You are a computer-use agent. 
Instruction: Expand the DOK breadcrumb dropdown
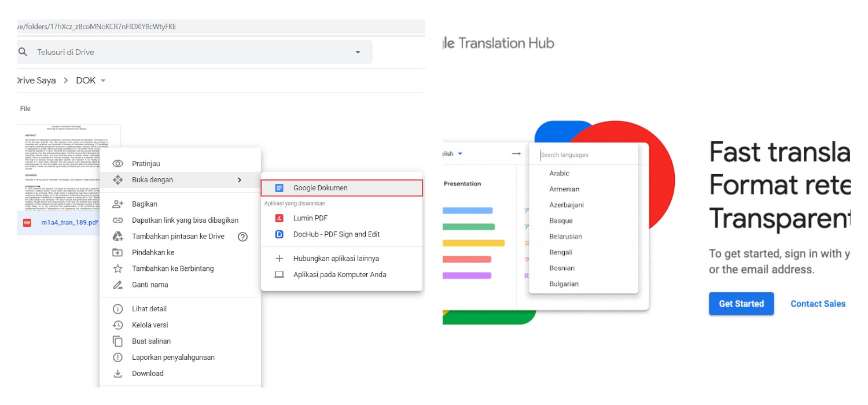(102, 80)
